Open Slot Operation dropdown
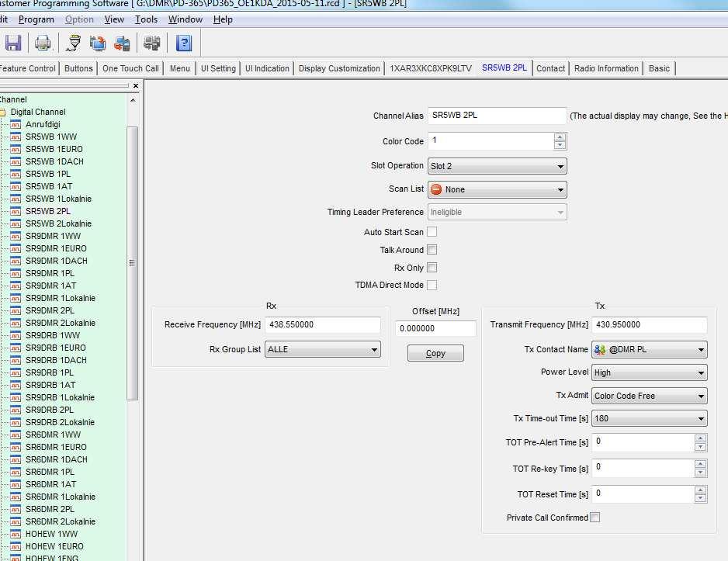Screen dimensions: 728x561 [497, 166]
